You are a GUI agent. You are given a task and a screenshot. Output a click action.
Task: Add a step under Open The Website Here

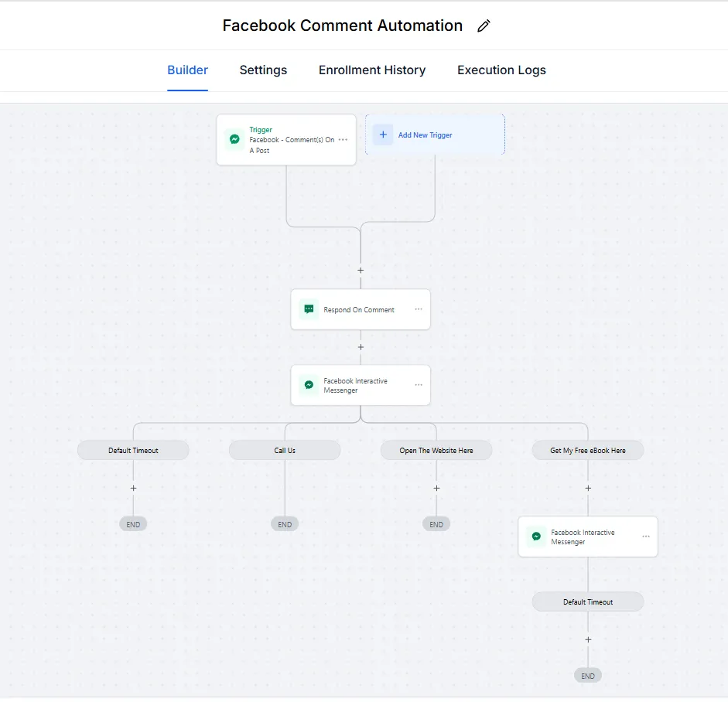tap(436, 488)
